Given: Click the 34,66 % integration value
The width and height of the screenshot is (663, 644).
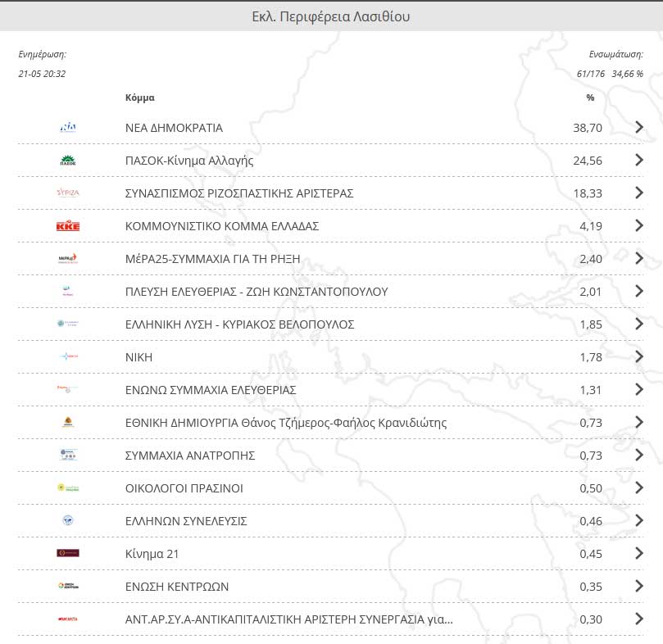Looking at the screenshot, I should 628,74.
